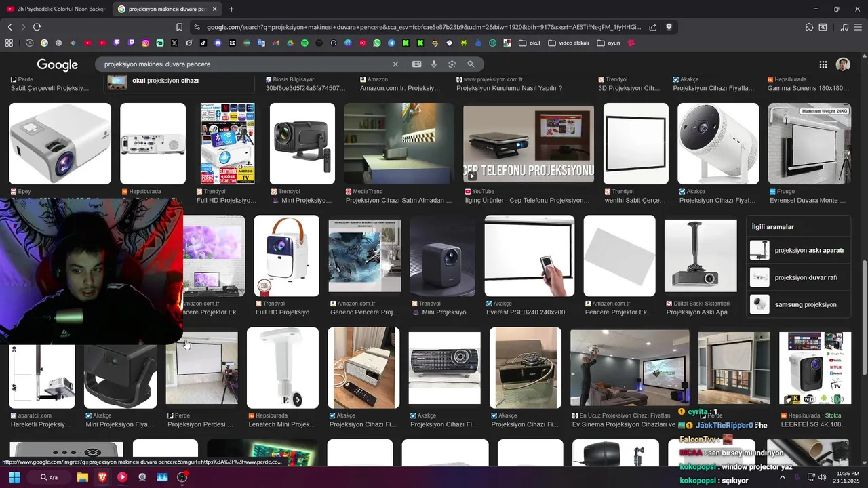Bookmark this page with the bookmark icon

click(179, 27)
